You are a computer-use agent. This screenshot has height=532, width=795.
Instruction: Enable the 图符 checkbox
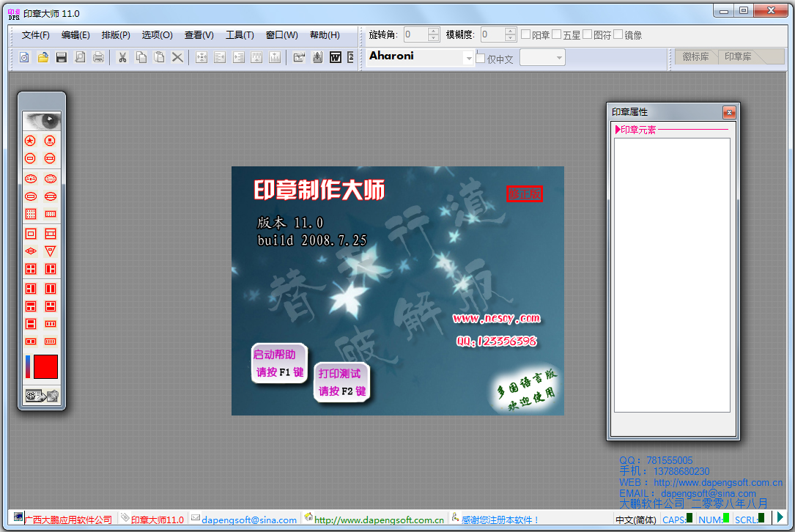[x=587, y=34]
